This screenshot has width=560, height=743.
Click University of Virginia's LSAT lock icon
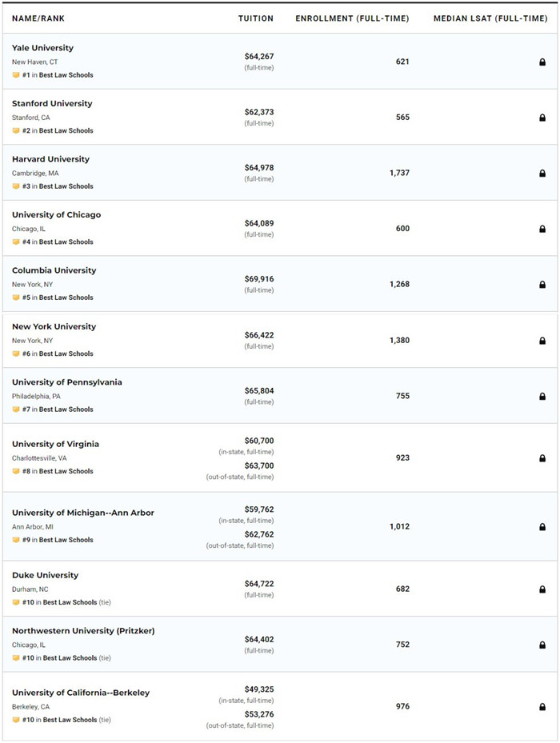(x=542, y=458)
